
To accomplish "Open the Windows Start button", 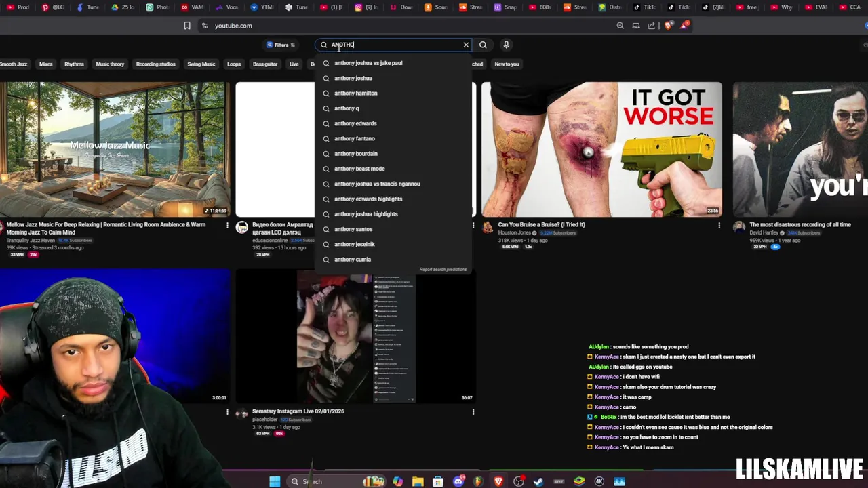I will point(275,481).
